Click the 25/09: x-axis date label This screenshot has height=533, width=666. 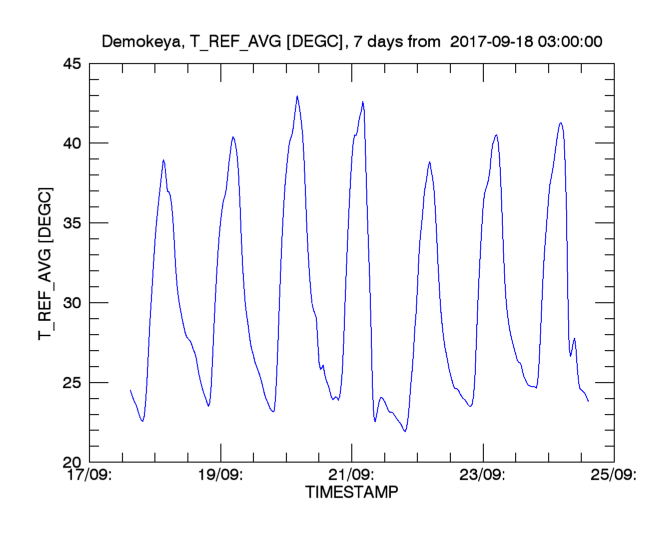click(x=612, y=477)
